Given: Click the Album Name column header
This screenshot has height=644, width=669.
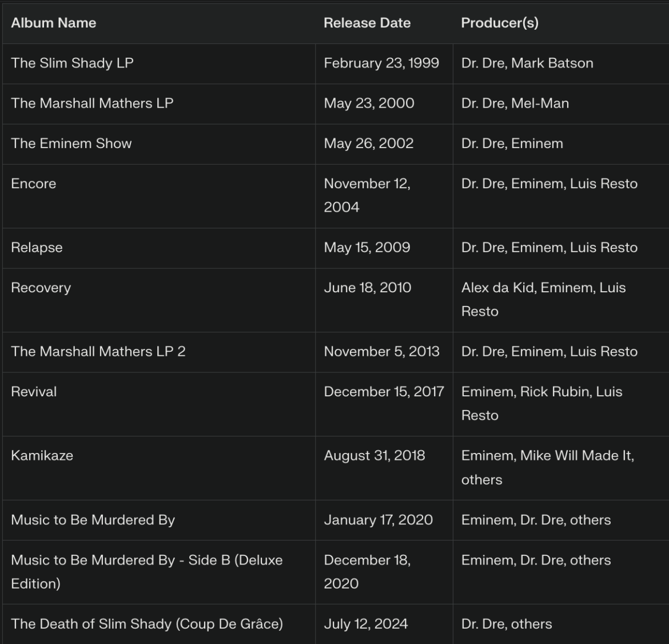Looking at the screenshot, I should pos(54,23).
